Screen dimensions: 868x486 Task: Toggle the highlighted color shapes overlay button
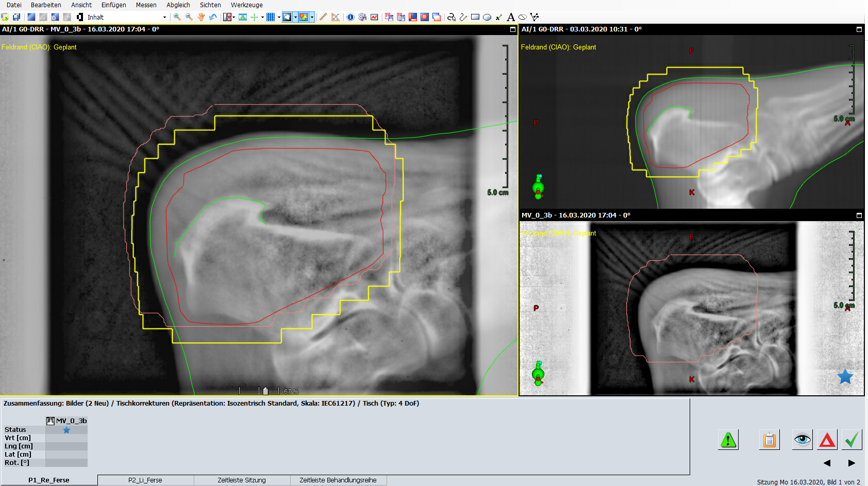click(x=304, y=17)
